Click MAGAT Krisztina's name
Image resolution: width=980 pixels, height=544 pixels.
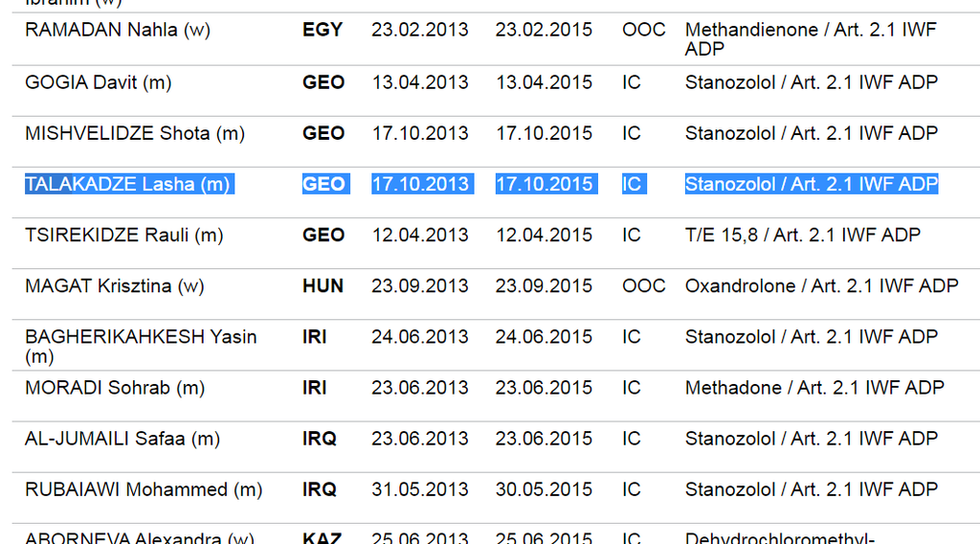pyautogui.click(x=114, y=285)
